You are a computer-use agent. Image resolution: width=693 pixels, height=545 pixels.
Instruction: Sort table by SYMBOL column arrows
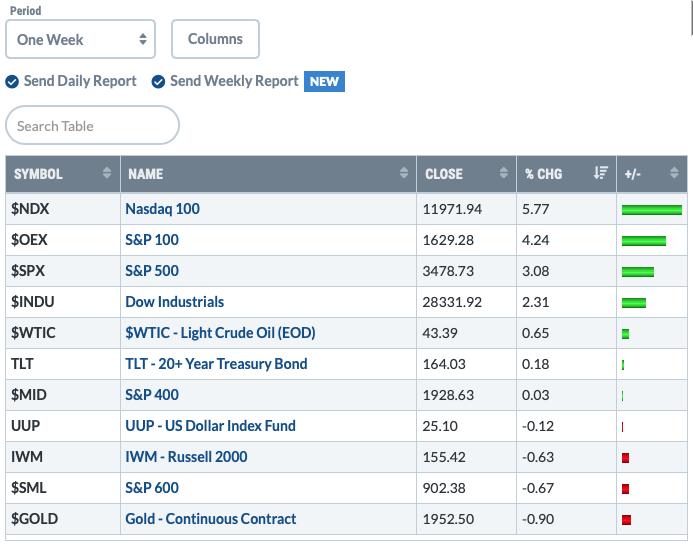pos(107,173)
